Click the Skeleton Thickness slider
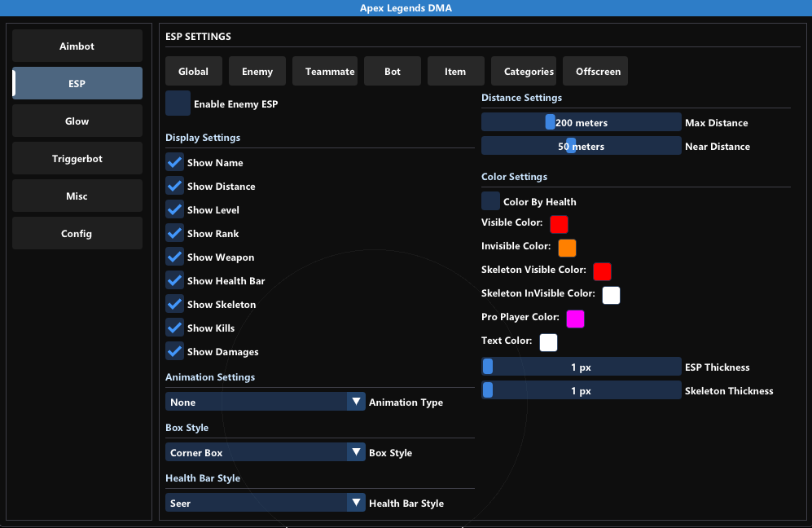This screenshot has height=528, width=812. (x=581, y=390)
